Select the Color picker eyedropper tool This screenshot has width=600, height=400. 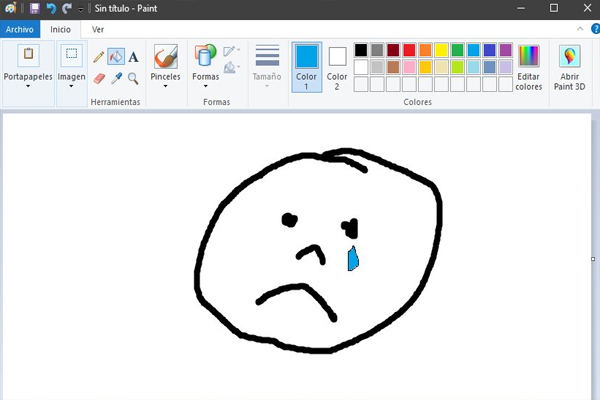(x=116, y=77)
